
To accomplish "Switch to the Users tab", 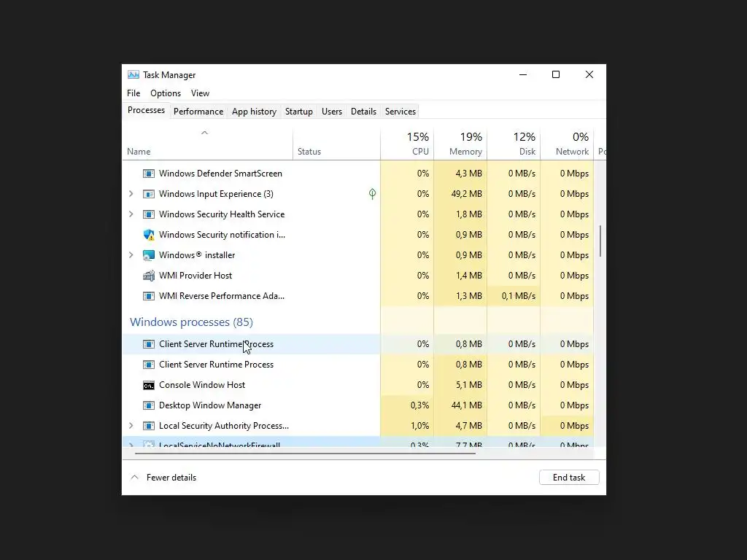I will (332, 112).
